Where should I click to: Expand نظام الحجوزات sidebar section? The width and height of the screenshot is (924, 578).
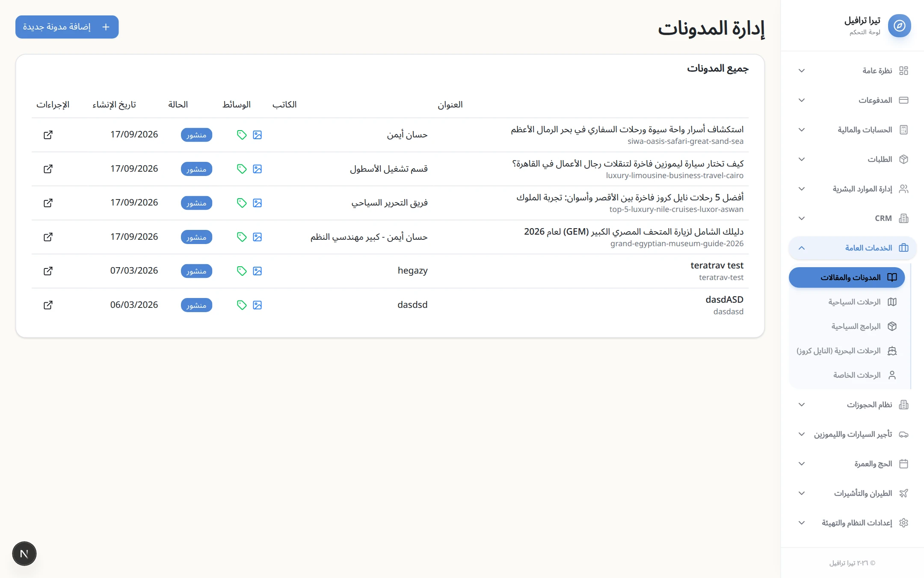coord(853,405)
